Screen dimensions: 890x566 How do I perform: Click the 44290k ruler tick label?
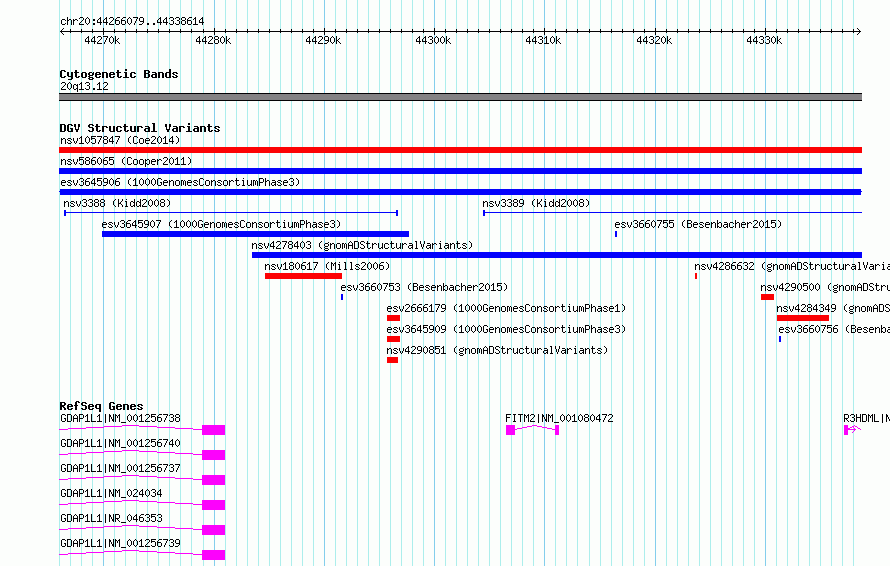pyautogui.click(x=323, y=40)
